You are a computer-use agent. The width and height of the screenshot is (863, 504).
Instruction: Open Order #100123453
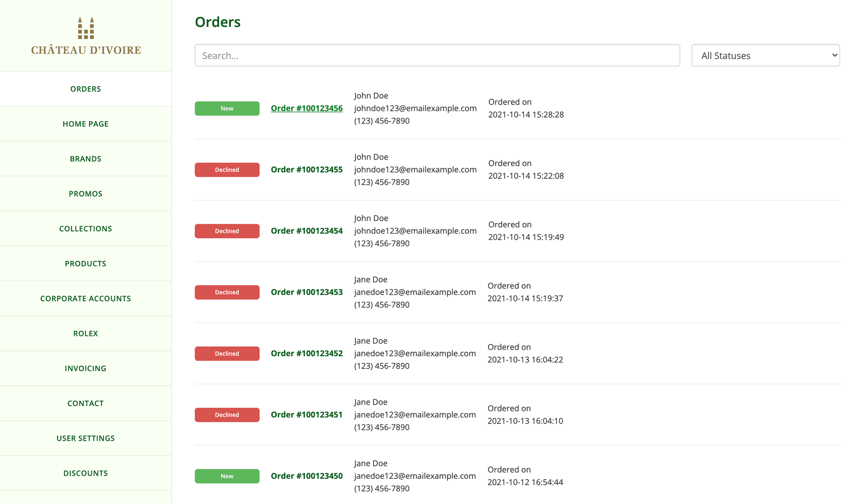(307, 292)
